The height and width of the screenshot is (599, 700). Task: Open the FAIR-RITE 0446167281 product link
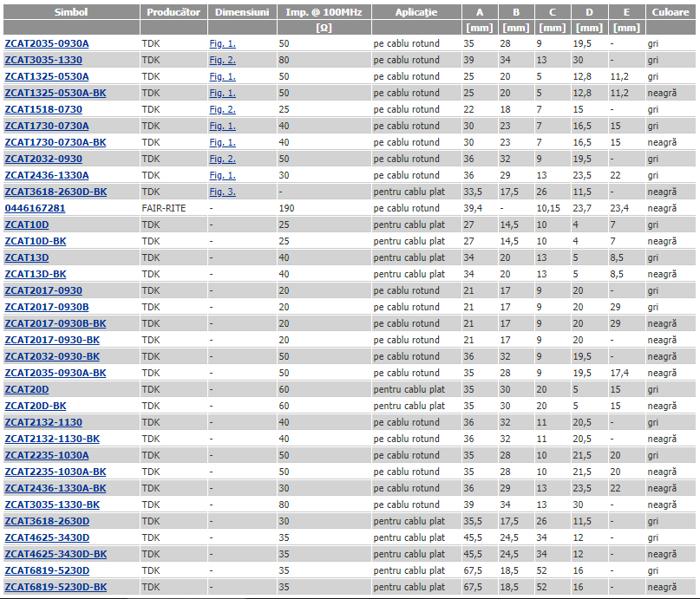[35, 208]
